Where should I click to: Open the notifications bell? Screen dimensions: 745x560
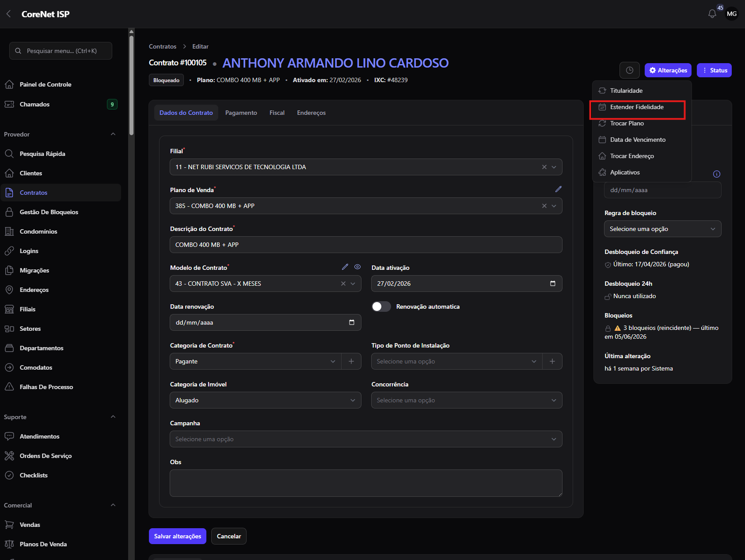point(712,14)
